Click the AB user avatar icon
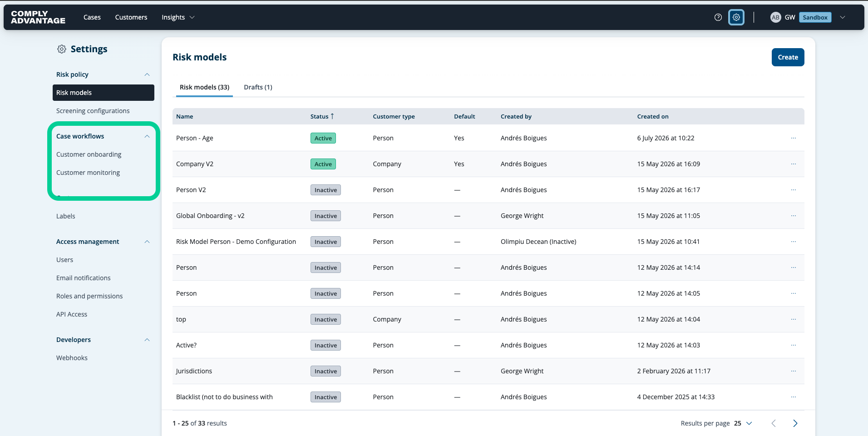 tap(775, 17)
